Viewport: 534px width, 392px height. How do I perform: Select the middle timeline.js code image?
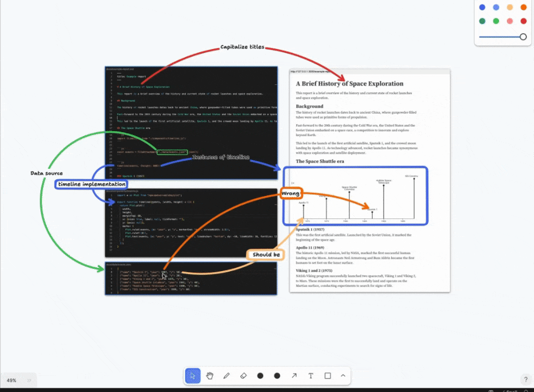191,223
